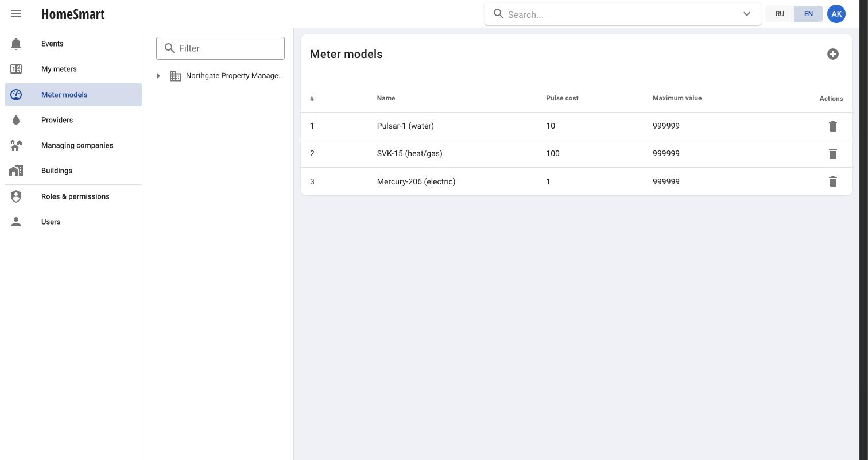Click row number 3 cell
Screen dimensions: 868x460
[312, 181]
